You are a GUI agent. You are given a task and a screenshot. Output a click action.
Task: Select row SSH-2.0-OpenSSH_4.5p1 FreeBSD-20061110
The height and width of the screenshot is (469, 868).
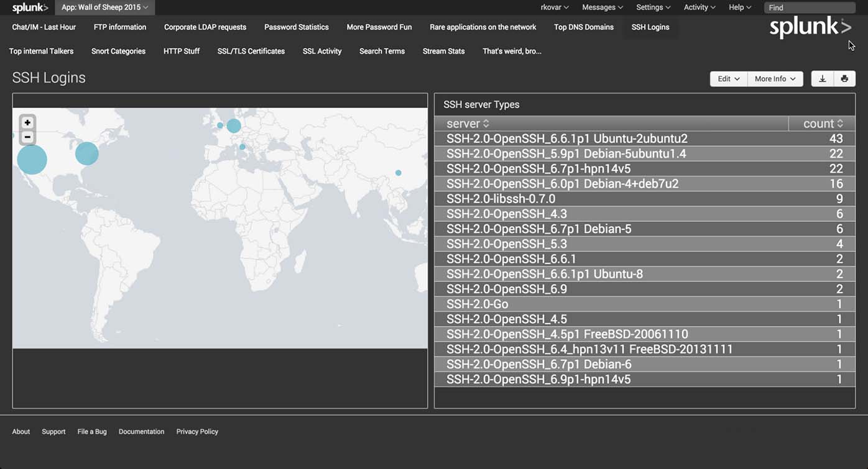tap(645, 334)
